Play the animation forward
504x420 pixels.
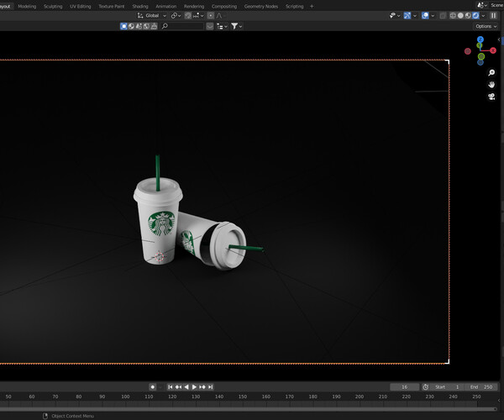(194, 387)
